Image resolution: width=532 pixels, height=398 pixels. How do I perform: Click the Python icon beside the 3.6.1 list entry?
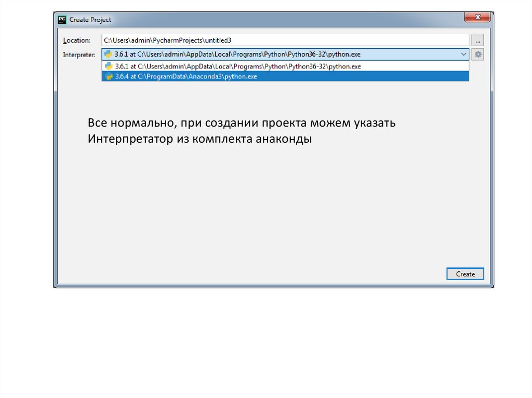[x=109, y=66]
